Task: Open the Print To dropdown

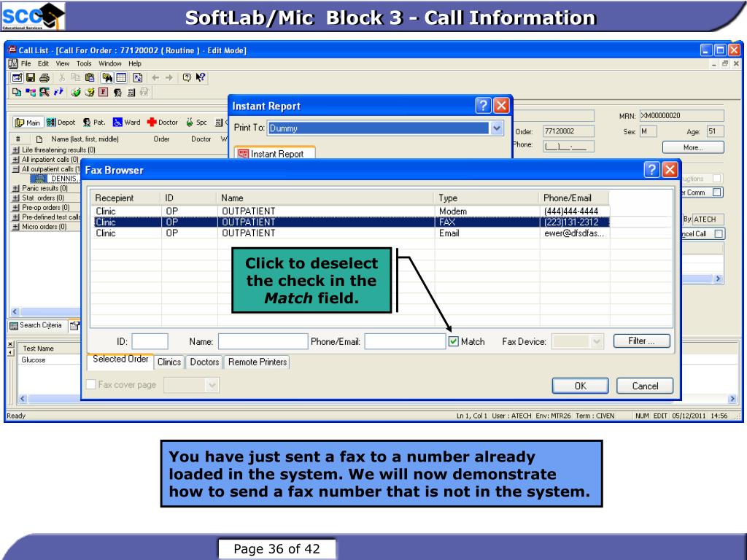Action: click(496, 128)
